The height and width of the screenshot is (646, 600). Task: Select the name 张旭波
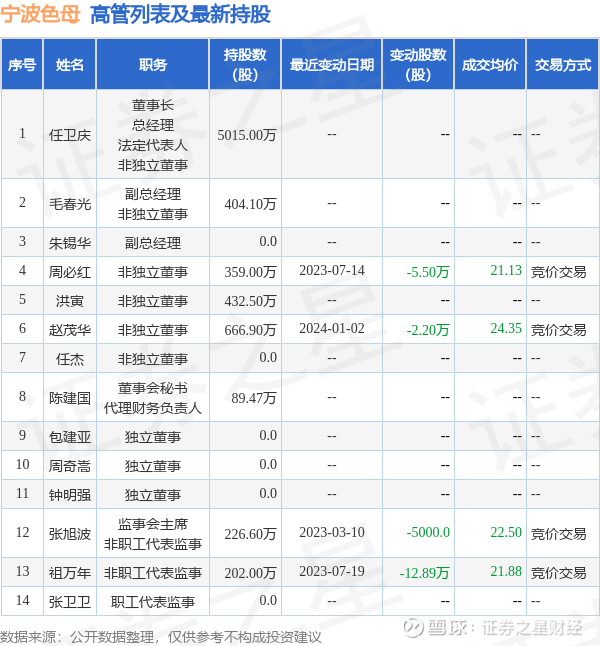coord(70,534)
